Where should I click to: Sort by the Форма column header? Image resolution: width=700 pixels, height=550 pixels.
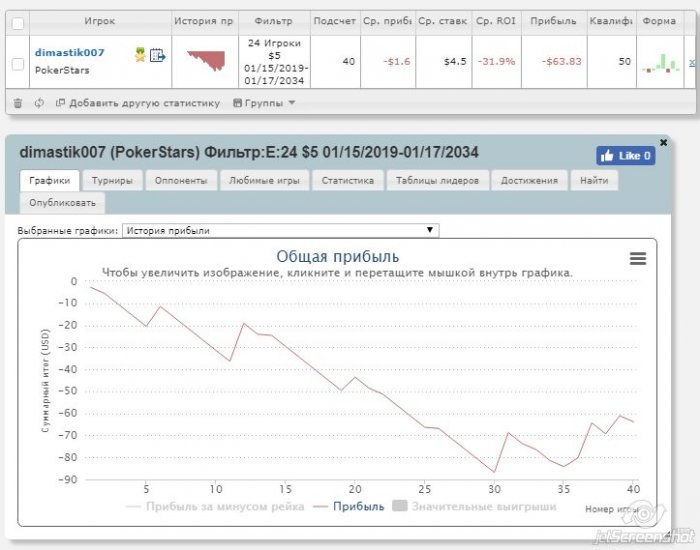click(x=659, y=21)
